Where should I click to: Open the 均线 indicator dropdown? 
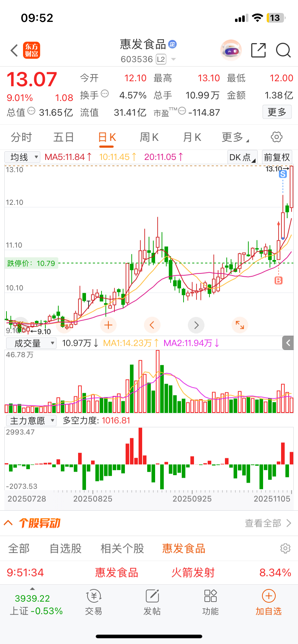click(22, 157)
